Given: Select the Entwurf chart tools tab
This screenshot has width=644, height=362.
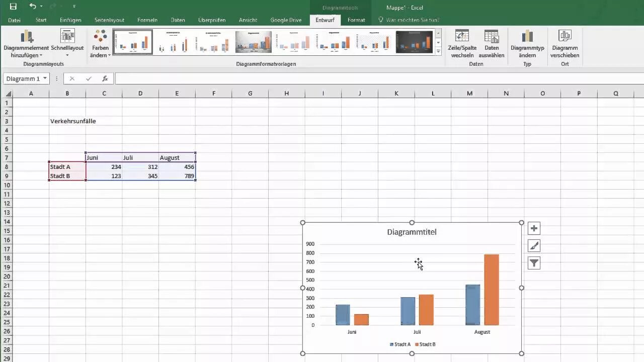Looking at the screenshot, I should (325, 20).
